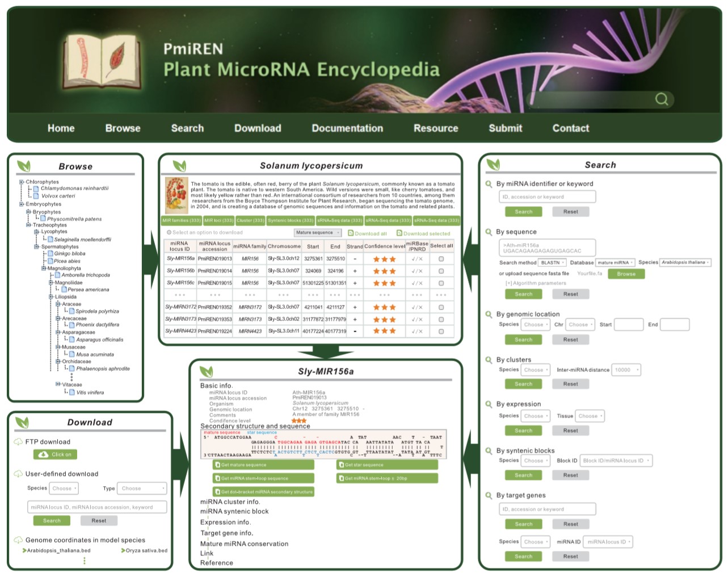Go to the Resource menu item
Screen dimensions: 728x573
[x=436, y=128]
